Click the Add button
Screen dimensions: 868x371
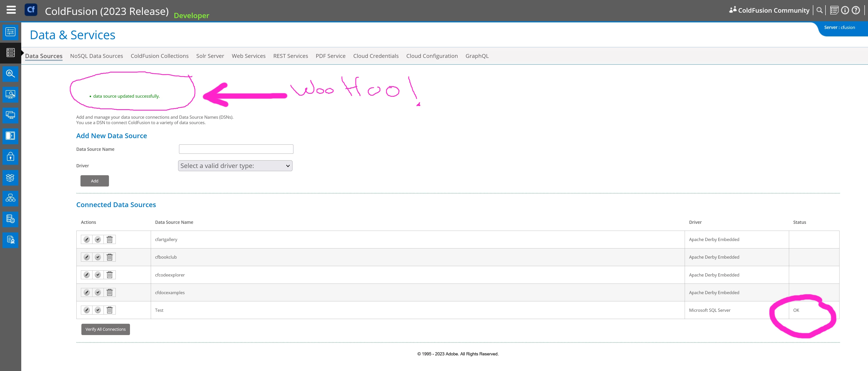[x=95, y=181]
